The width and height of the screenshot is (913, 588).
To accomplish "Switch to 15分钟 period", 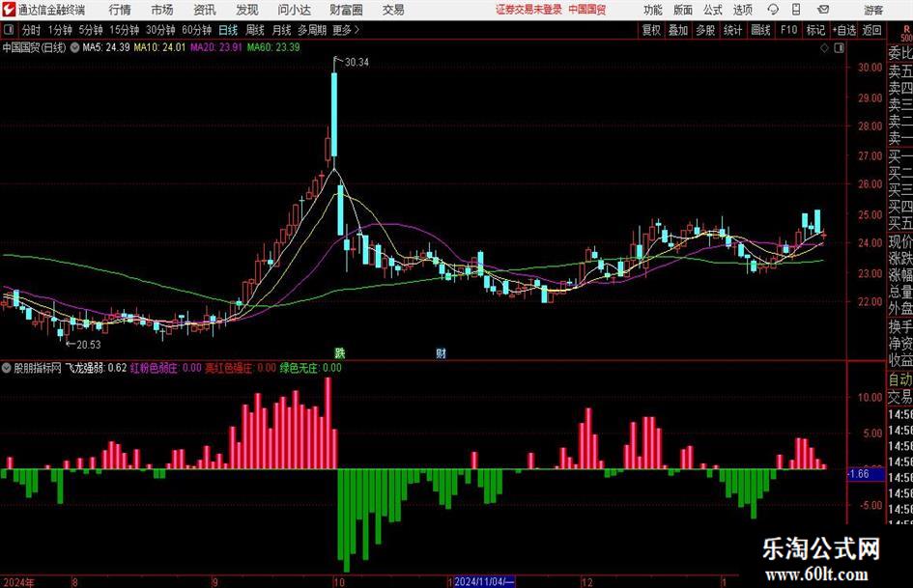I will tap(125, 30).
